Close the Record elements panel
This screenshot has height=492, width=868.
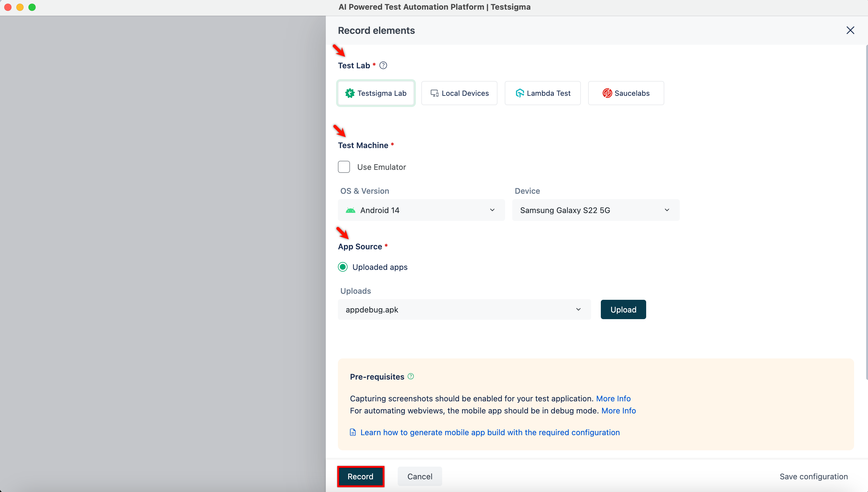tap(850, 31)
